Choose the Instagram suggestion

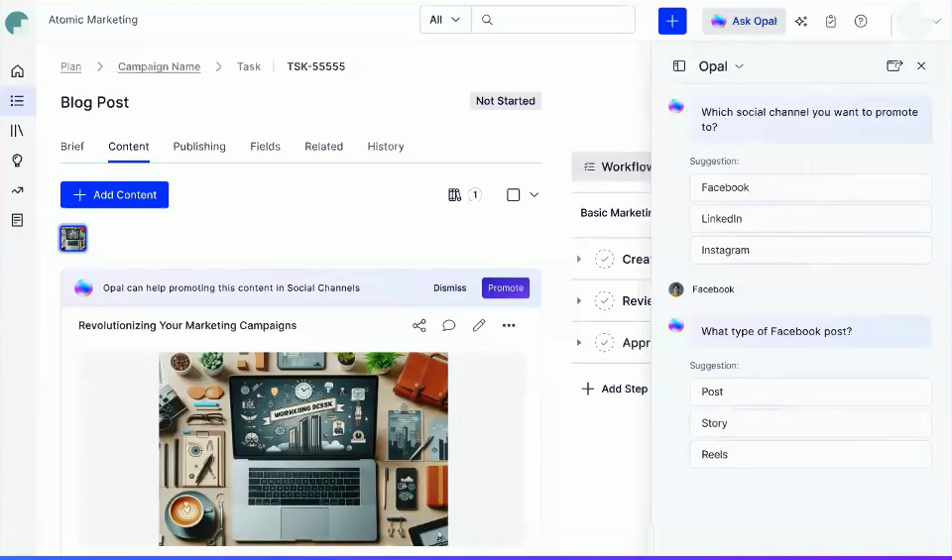[x=810, y=250]
